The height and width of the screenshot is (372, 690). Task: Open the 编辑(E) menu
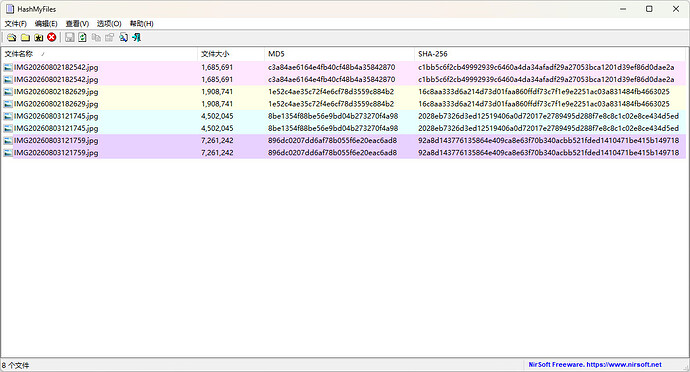point(46,23)
